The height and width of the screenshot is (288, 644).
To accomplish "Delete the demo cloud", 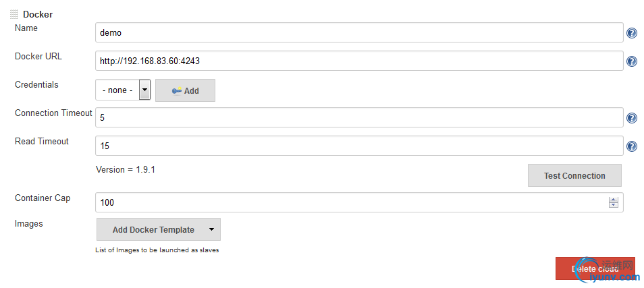I will point(595,268).
